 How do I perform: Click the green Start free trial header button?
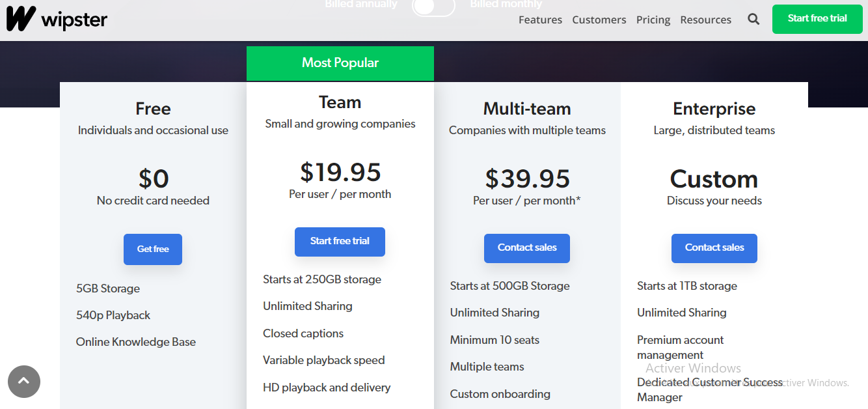817,19
